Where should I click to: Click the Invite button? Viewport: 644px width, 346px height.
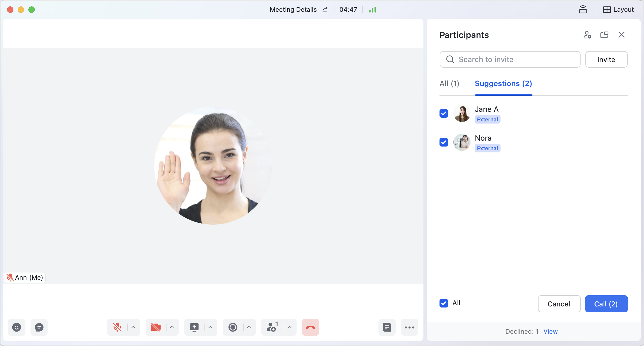pos(606,59)
